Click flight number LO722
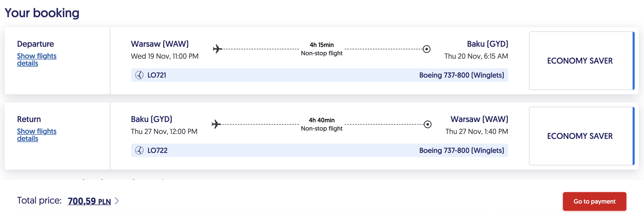The width and height of the screenshot is (644, 216). click(158, 151)
